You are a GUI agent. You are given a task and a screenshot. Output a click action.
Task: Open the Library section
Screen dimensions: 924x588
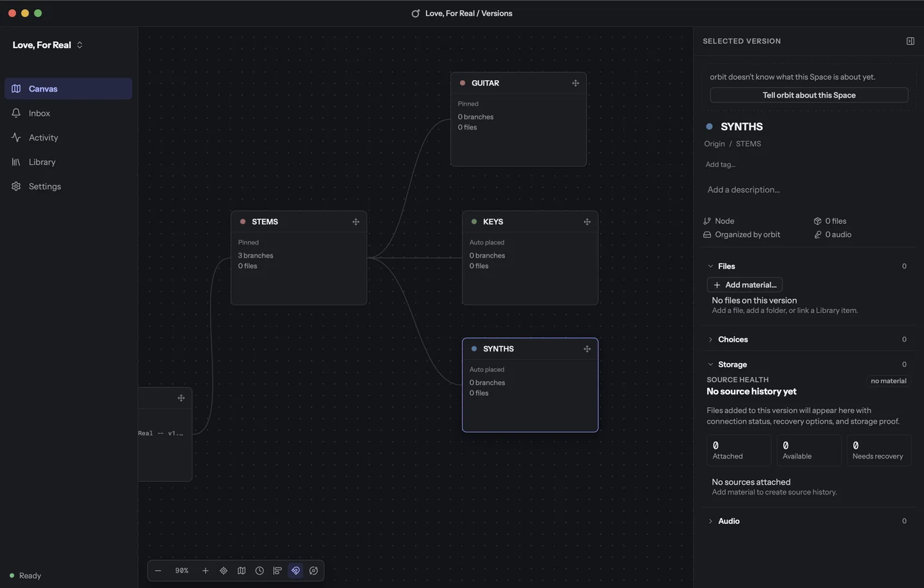click(x=68, y=162)
